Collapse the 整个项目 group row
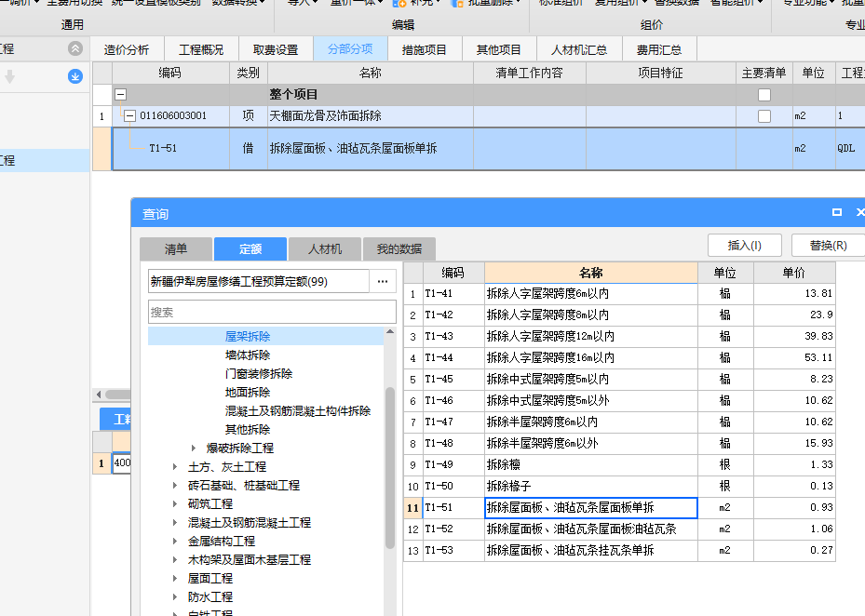Screen dimensions: 865x616 120,95
